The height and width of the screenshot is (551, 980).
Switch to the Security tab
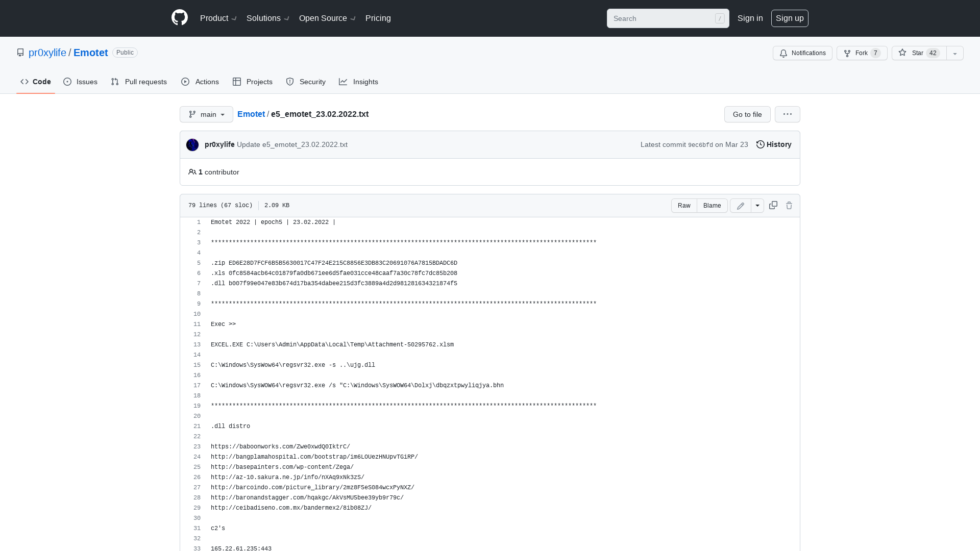(x=306, y=82)
